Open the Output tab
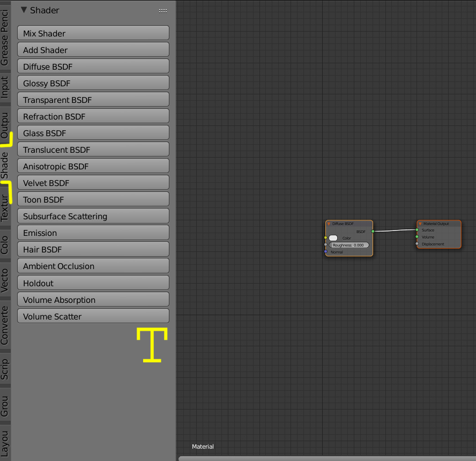476x461 pixels. (5, 125)
